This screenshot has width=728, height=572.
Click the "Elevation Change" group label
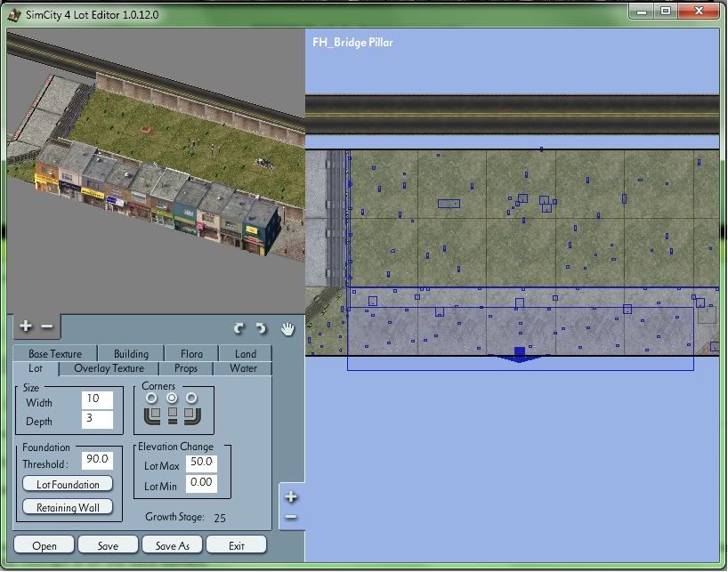click(x=175, y=447)
